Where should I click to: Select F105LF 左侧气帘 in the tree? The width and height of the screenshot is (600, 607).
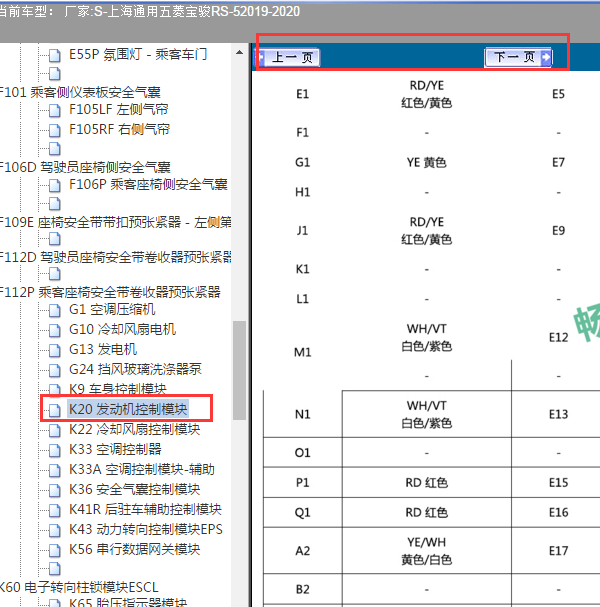point(118,110)
